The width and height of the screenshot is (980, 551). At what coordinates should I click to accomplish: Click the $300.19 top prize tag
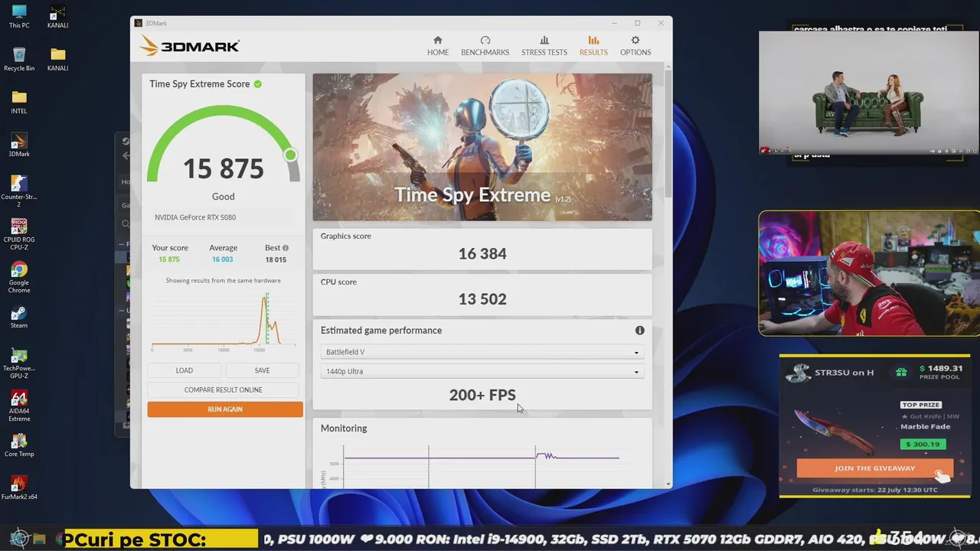[923, 444]
